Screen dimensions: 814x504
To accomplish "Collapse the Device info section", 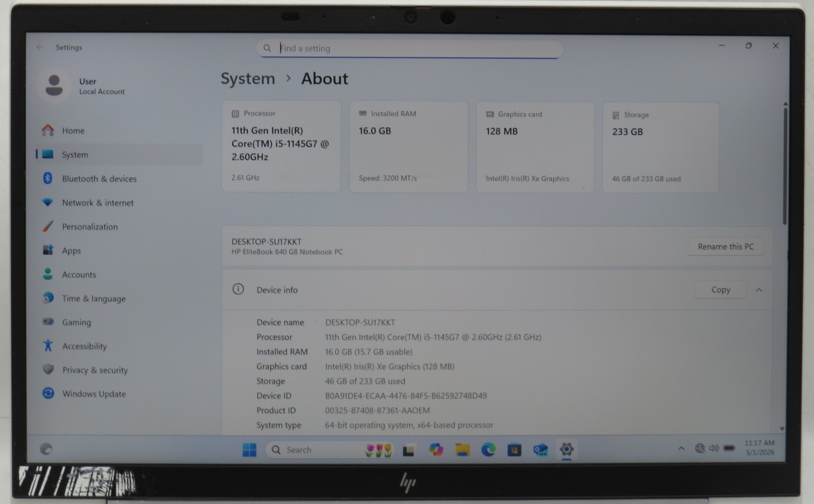I will click(x=759, y=290).
